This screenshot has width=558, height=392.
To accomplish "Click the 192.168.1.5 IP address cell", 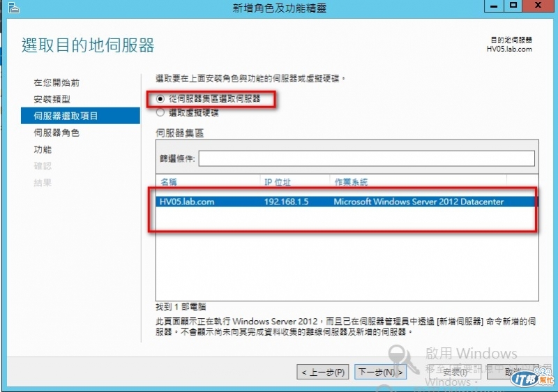I will (x=286, y=202).
